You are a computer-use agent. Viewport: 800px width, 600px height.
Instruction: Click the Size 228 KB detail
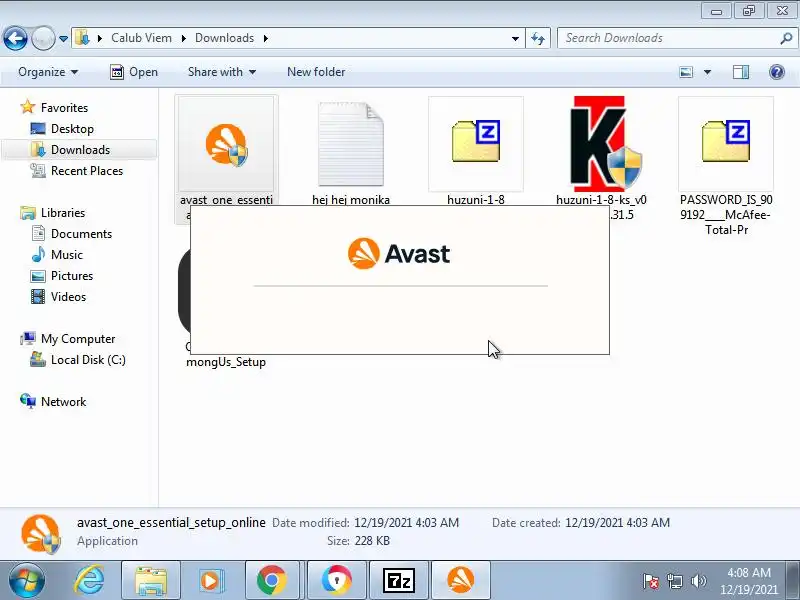point(358,541)
